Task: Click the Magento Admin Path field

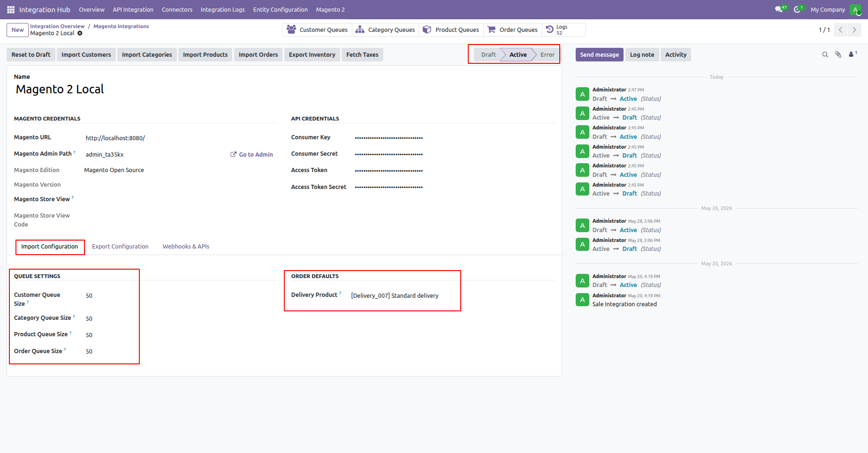Action: [156, 154]
